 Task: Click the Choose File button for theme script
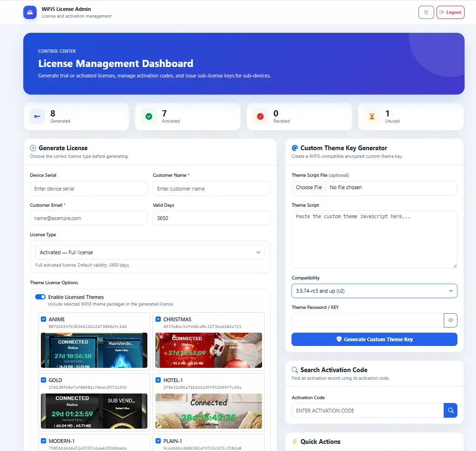point(309,187)
